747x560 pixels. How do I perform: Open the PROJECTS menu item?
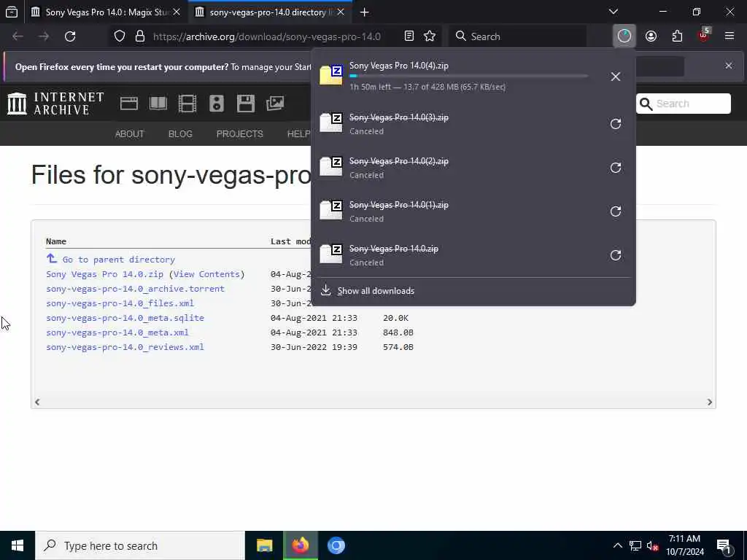coord(239,134)
